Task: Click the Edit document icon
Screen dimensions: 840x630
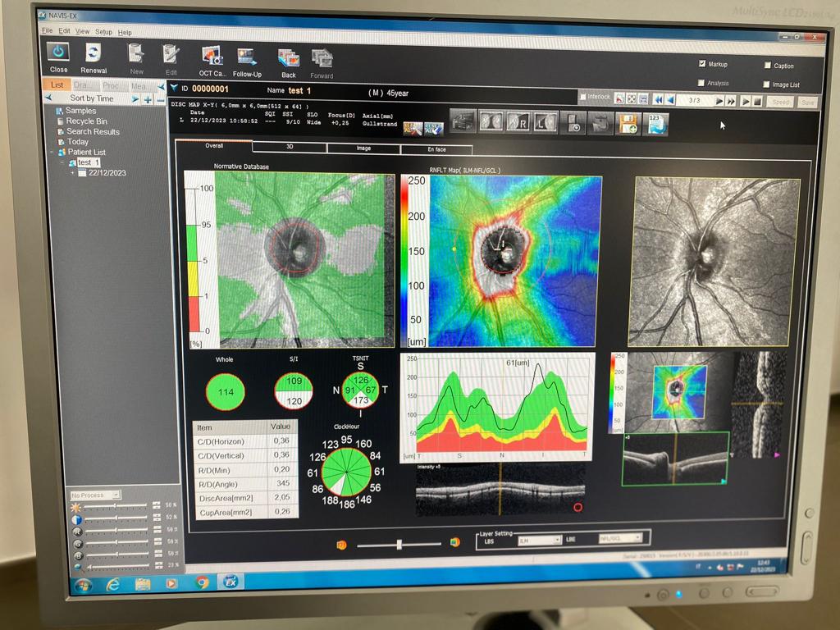Action: 171,55
